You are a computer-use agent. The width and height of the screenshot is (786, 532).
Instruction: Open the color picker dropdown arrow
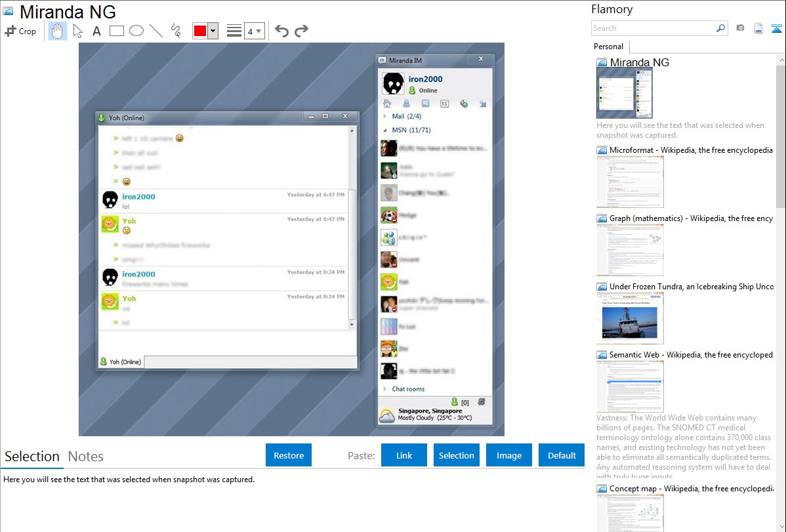213,31
